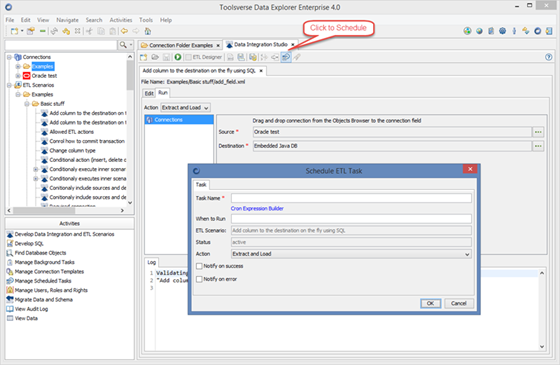Click the globe icon in the top-right toolbar

479,31
